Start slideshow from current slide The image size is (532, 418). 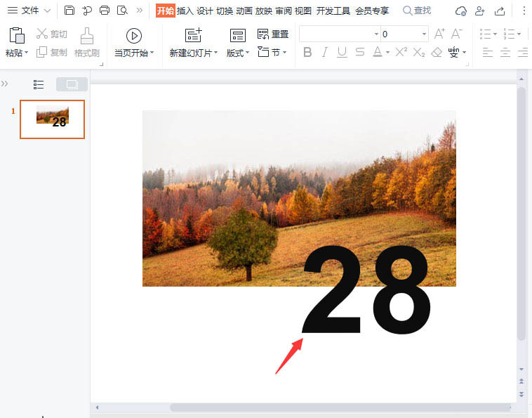tap(134, 36)
